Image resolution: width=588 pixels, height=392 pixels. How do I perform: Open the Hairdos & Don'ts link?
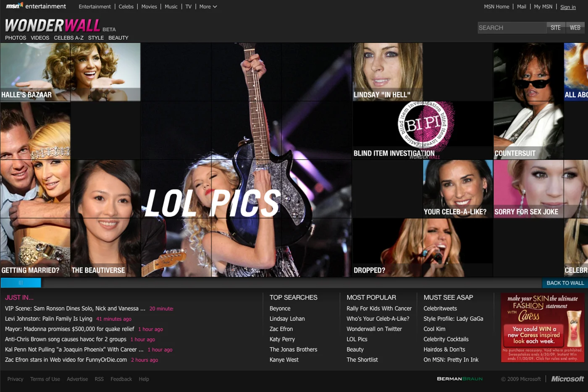444,349
